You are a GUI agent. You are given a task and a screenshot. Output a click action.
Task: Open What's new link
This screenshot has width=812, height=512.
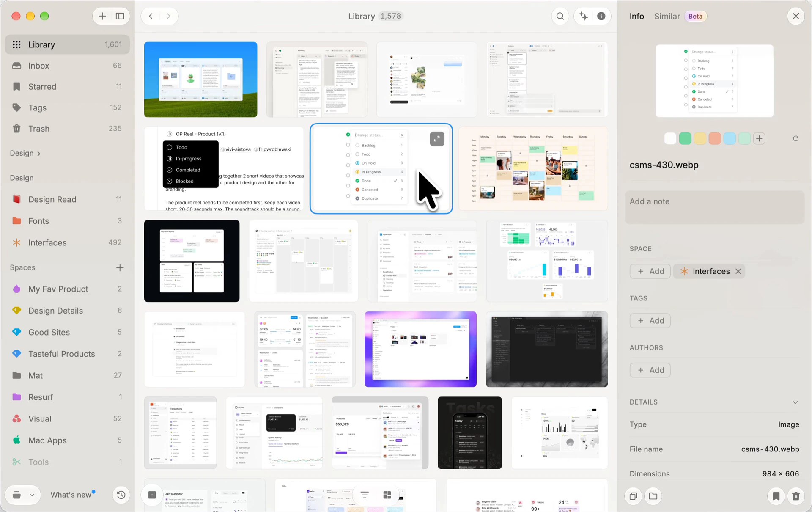71,495
